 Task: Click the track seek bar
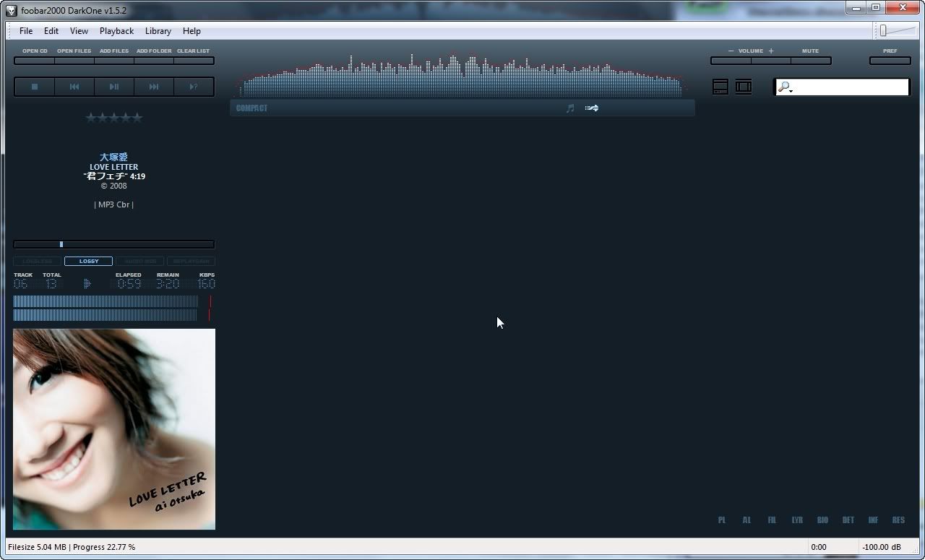click(114, 244)
